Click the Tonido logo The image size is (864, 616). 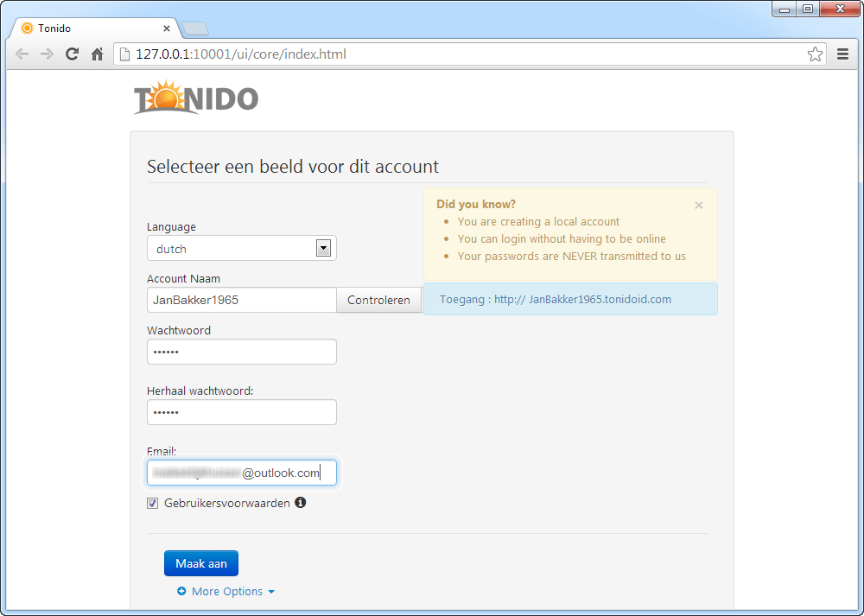point(196,98)
